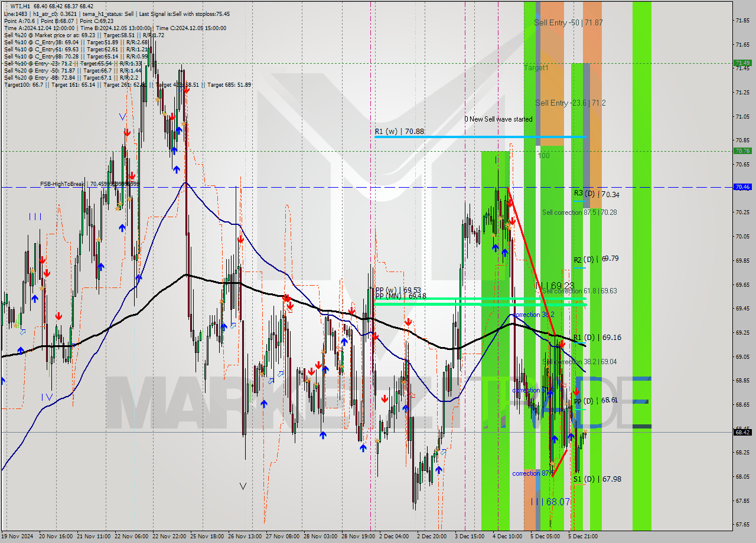Click the 67.65 price axis value
756x543 pixels.
(x=742, y=524)
